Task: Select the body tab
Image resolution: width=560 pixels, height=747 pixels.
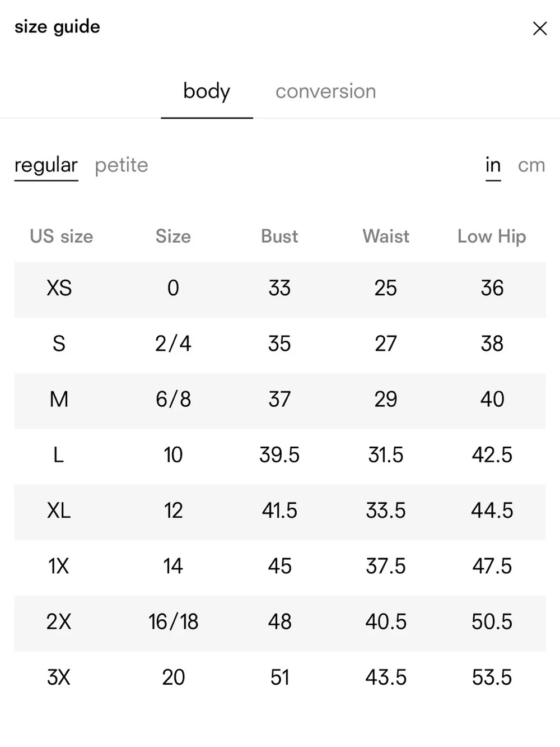Action: click(x=207, y=91)
